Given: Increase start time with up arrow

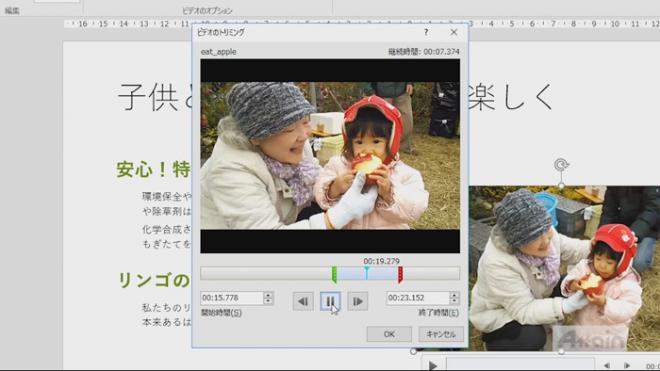Looking at the screenshot, I should coord(268,295).
